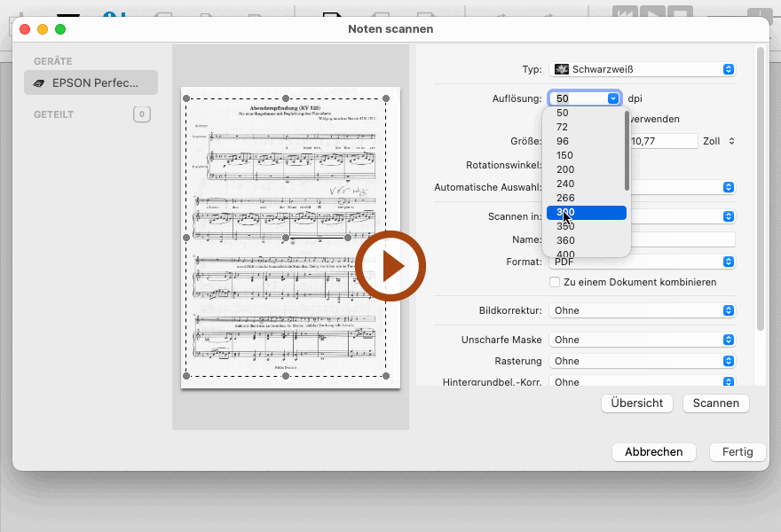This screenshot has height=532, width=781.
Task: Click the Übersicht button
Action: 636,403
